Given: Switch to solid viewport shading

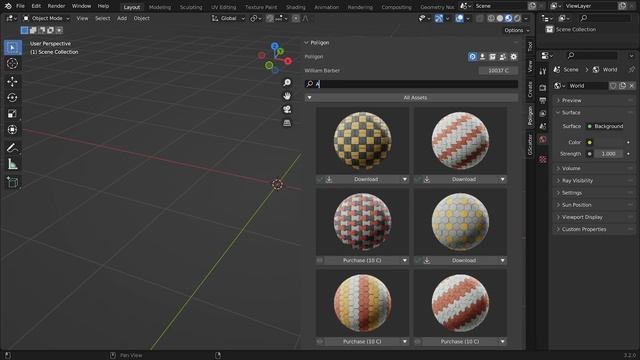Looking at the screenshot, I should 500,18.
